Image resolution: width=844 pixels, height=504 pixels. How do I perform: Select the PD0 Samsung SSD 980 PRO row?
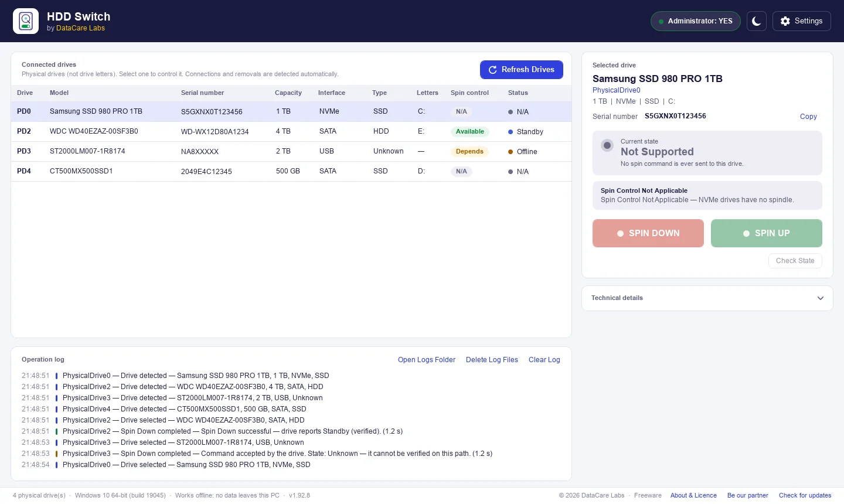tap(291, 111)
